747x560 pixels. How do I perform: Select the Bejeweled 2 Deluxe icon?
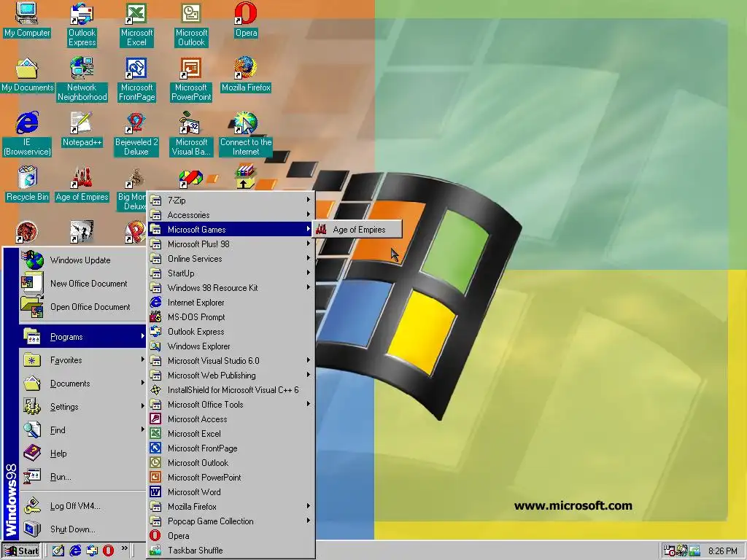(136, 134)
